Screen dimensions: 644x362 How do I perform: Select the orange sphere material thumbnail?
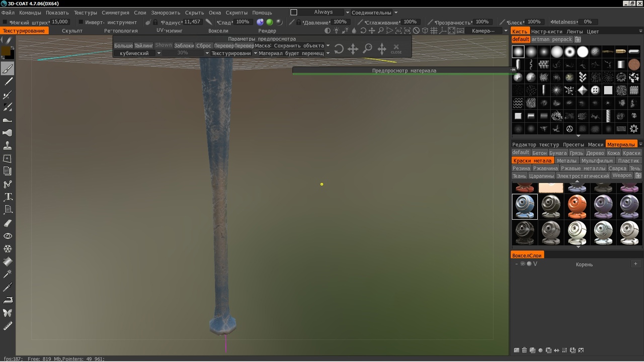577,207
